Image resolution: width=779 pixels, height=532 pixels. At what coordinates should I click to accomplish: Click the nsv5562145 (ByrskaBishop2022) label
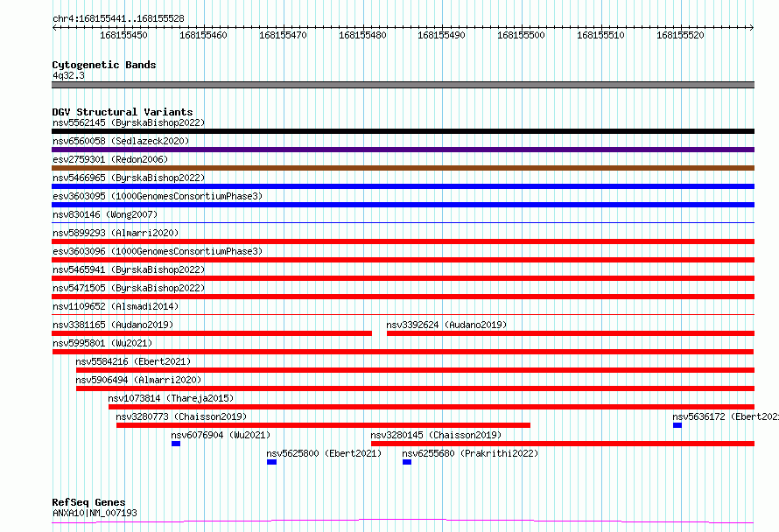pos(129,122)
